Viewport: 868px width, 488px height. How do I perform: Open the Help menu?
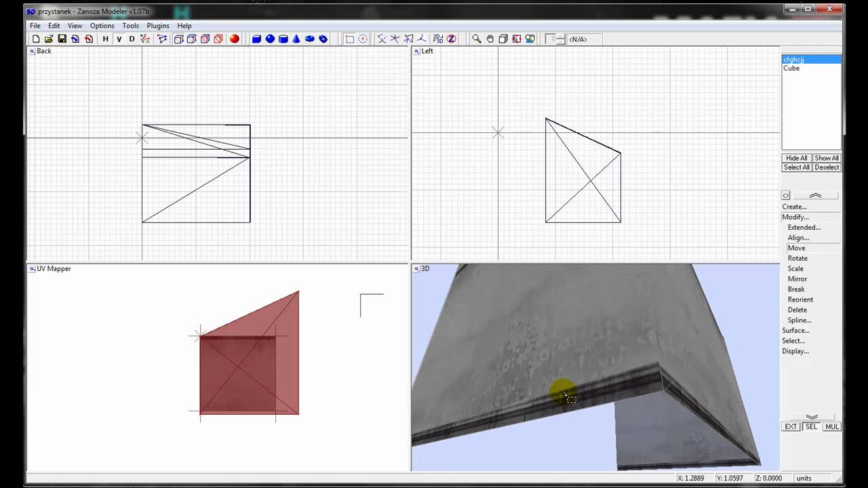pyautogui.click(x=184, y=26)
